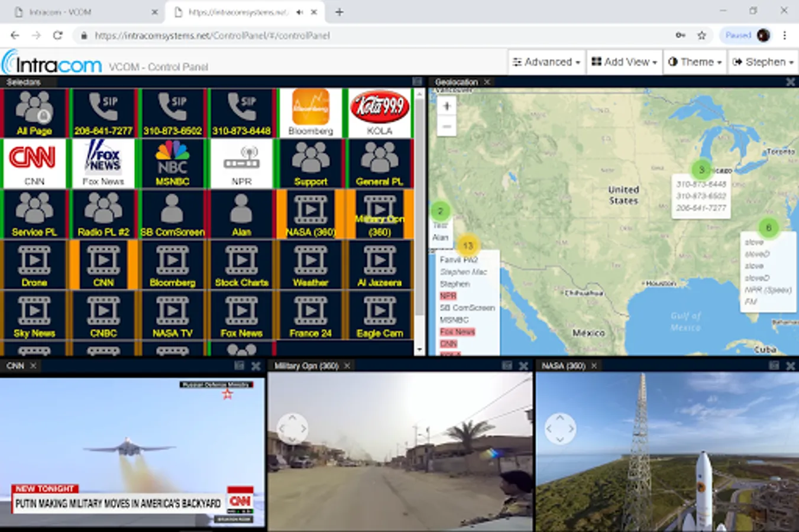This screenshot has height=532, width=799.
Task: Maximize the Military Opn (360) panel
Action: (507, 366)
